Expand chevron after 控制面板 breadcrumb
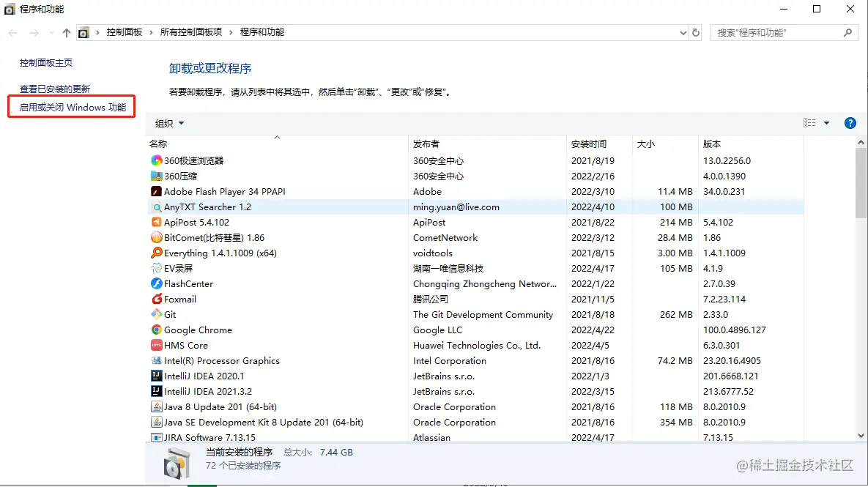This screenshot has height=487, width=868. tap(151, 33)
